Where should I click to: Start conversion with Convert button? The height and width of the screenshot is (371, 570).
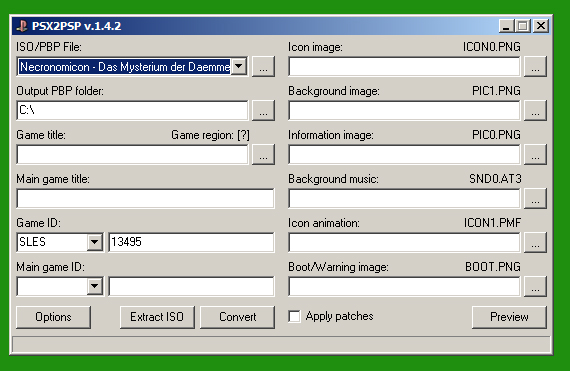(237, 317)
